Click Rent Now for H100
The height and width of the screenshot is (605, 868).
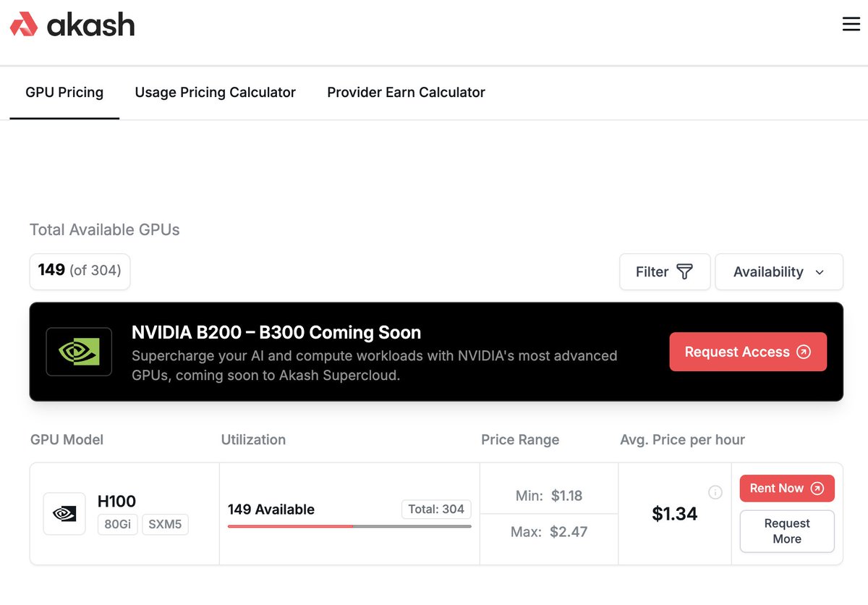pyautogui.click(x=787, y=488)
